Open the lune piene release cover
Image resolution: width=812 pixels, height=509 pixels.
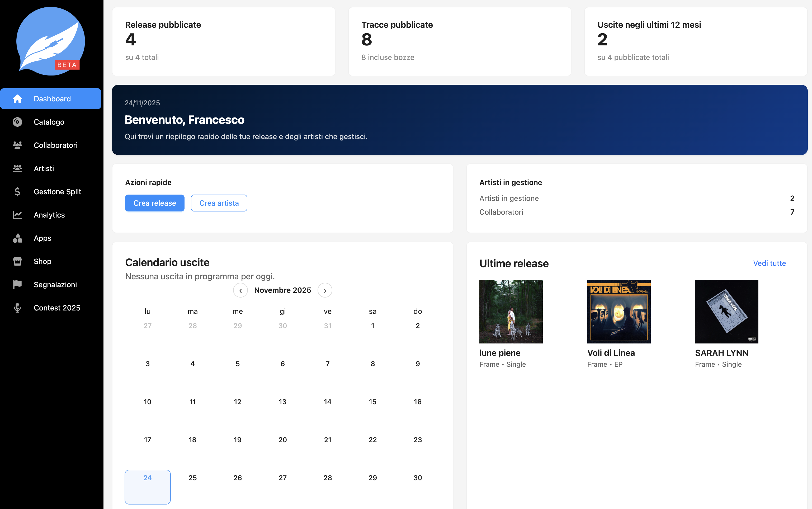(511, 311)
